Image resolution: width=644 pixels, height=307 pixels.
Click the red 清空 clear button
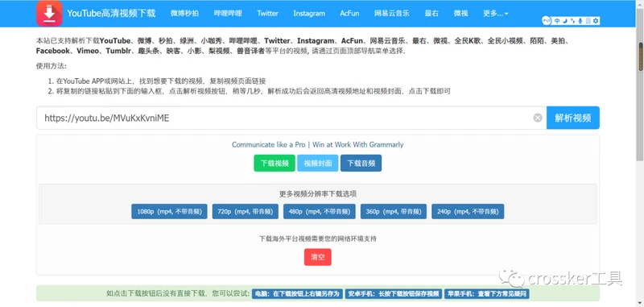click(317, 257)
